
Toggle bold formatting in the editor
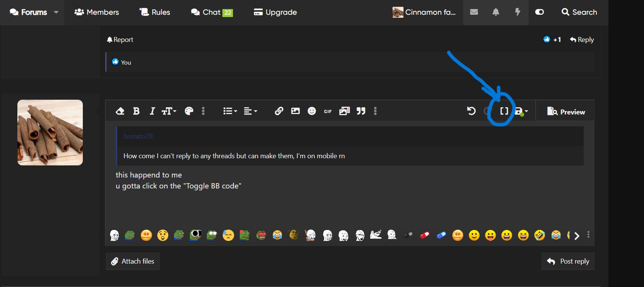137,111
